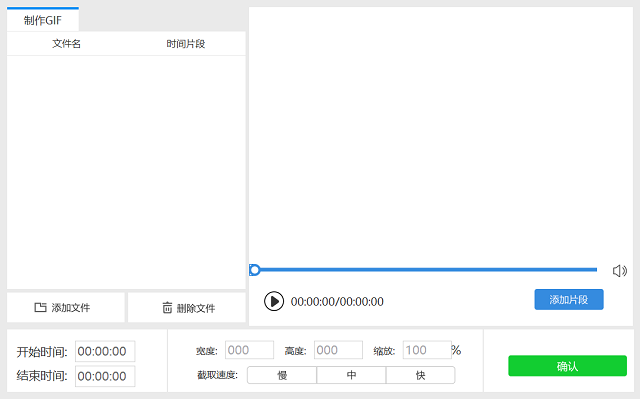Focus the 开始时间 input field
This screenshot has width=640, height=399.
tap(105, 351)
